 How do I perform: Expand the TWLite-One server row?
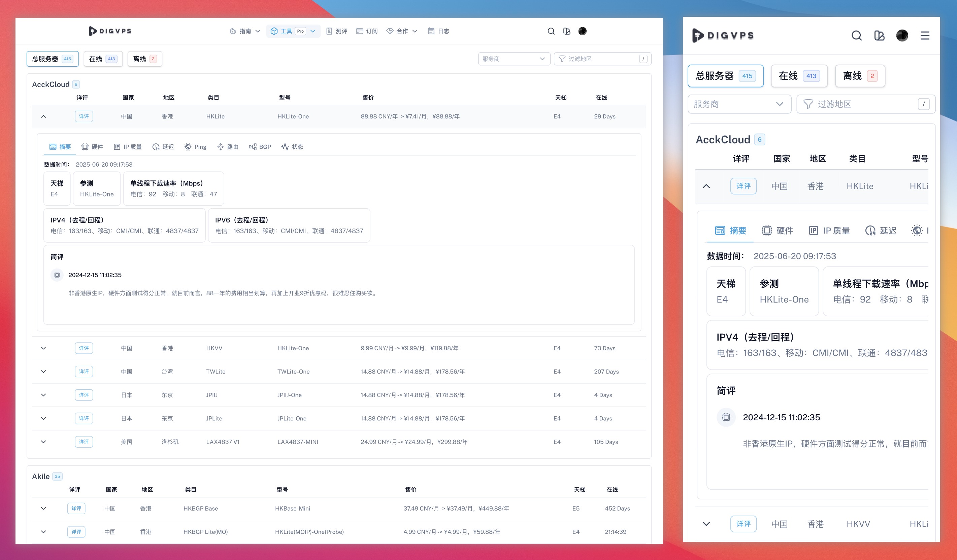[x=43, y=372]
